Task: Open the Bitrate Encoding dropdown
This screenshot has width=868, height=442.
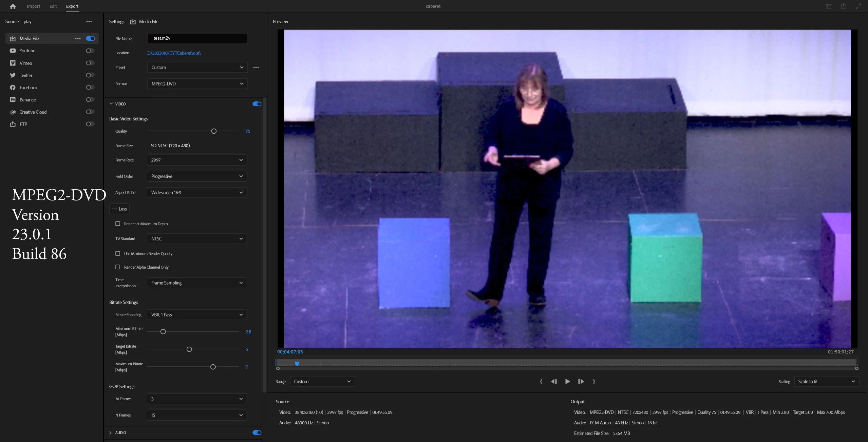Action: point(197,315)
